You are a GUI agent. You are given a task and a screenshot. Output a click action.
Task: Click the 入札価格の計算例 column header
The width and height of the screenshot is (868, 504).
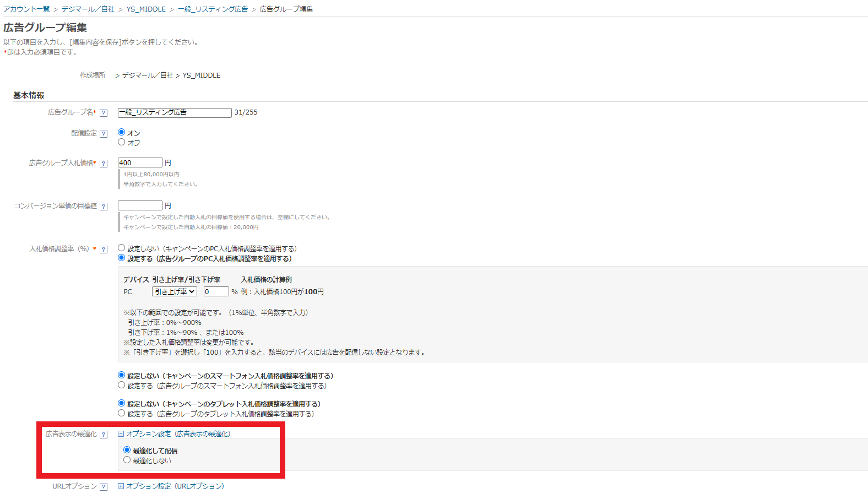click(x=267, y=280)
